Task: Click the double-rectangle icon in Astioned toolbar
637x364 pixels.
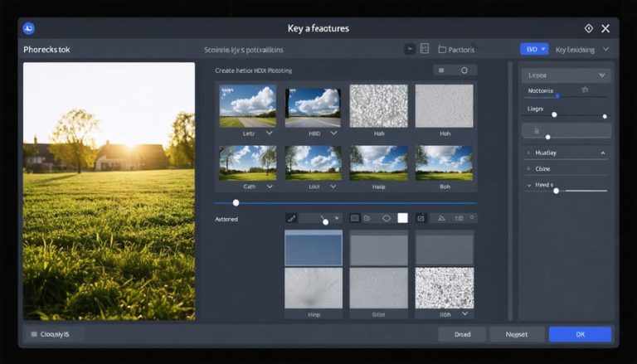Action: click(459, 218)
